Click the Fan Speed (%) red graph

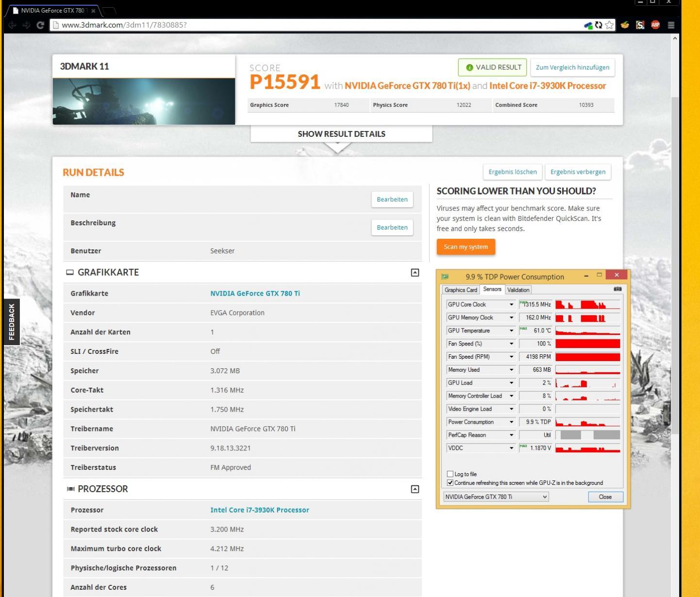pos(587,344)
